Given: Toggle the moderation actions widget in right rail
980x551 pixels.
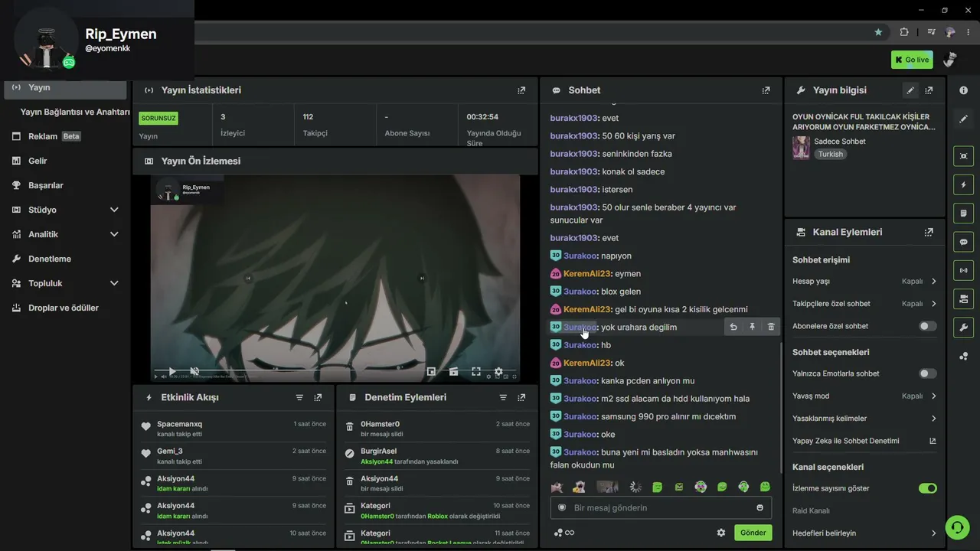Looking at the screenshot, I should coord(963,213).
